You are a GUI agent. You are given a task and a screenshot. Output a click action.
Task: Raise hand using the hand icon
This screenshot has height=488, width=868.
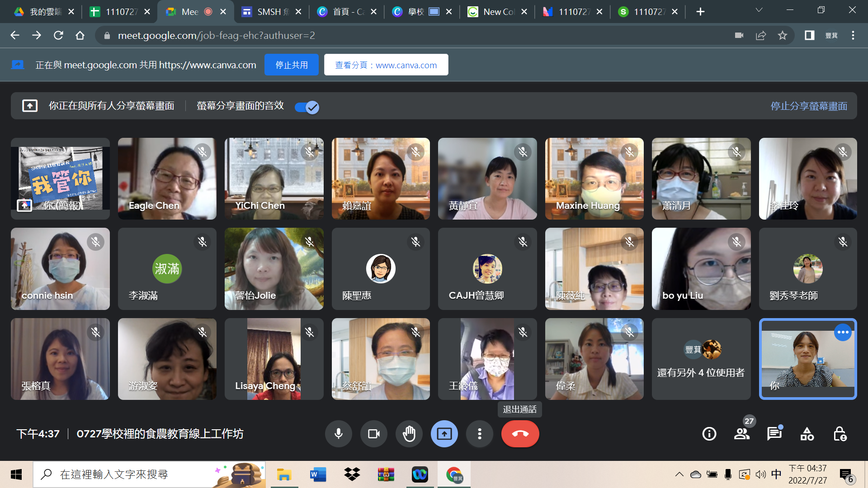pos(409,434)
